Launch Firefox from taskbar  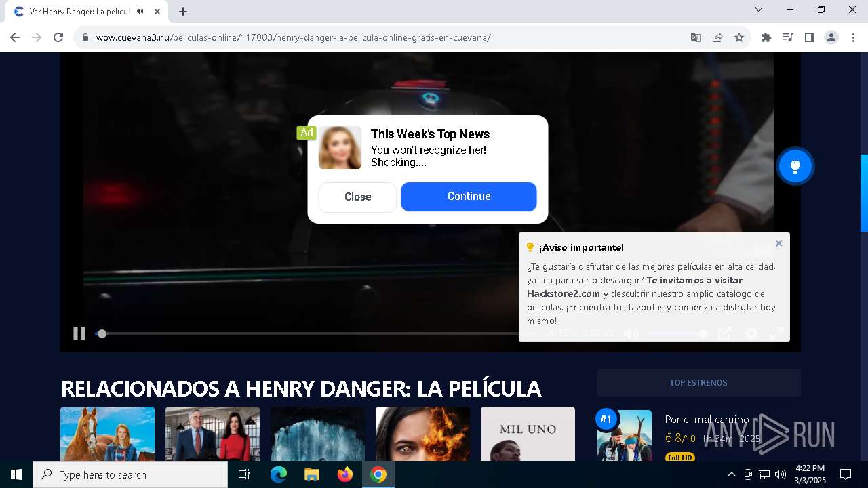(x=345, y=474)
